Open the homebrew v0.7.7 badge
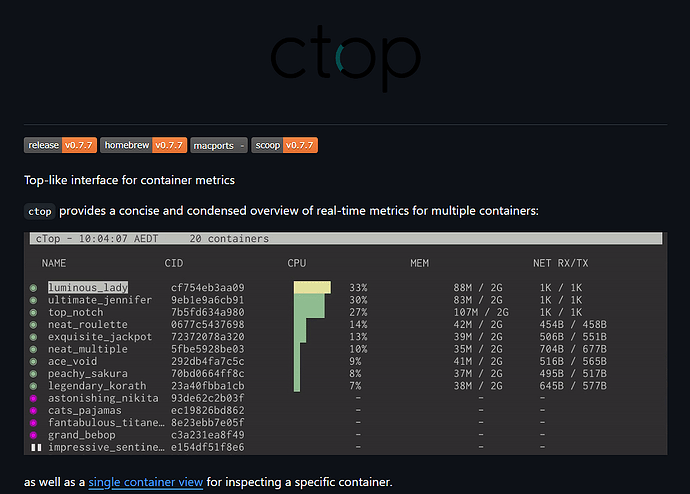The image size is (690, 494). (x=142, y=145)
